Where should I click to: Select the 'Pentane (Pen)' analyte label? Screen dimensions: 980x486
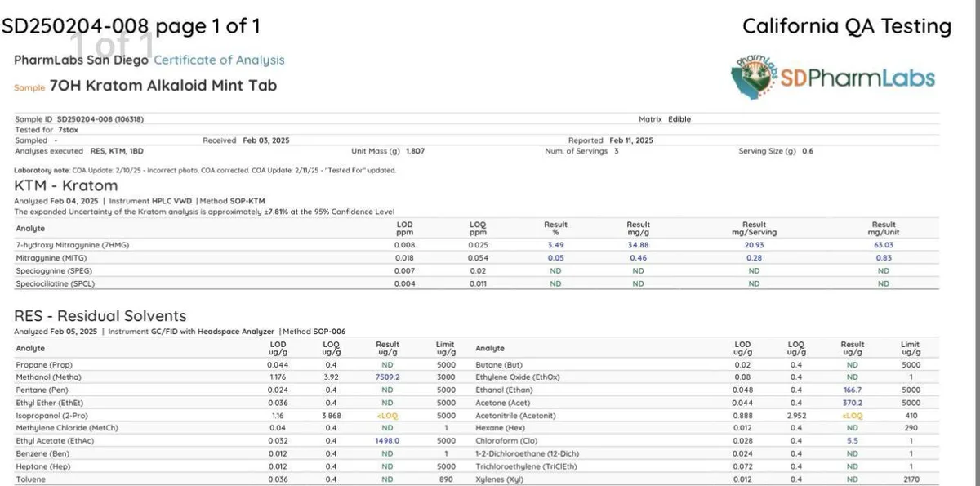[42, 390]
